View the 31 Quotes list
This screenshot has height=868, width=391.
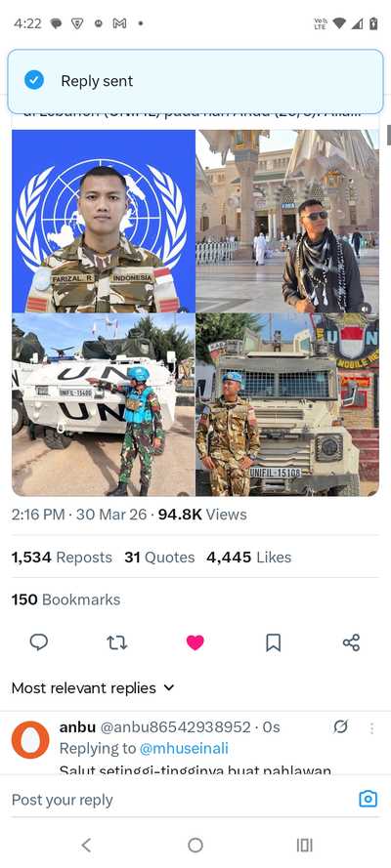coord(159,557)
